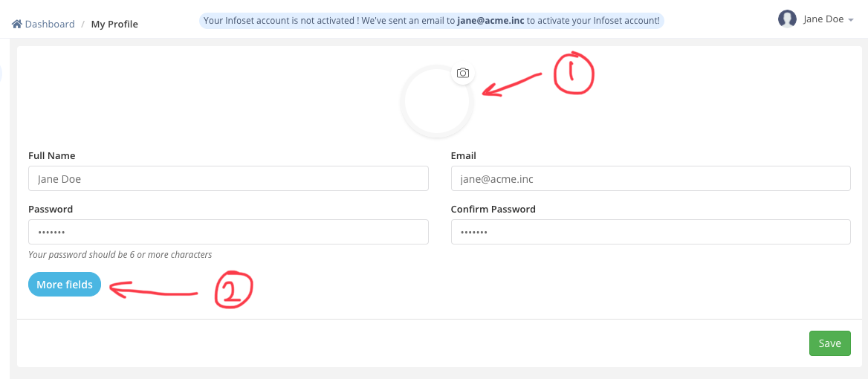Expand the caret next to Jane Doe
The image size is (868, 379).
click(x=850, y=21)
